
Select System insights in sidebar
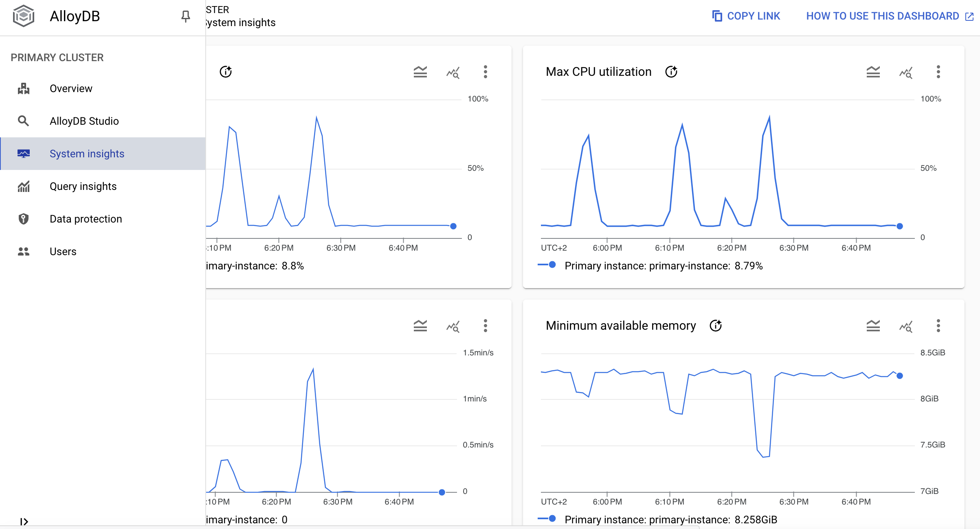coord(103,154)
